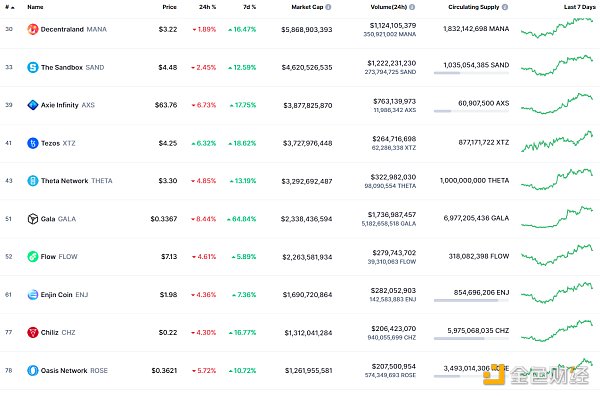Click the Axie Infinity AXS logo
The image size is (600, 396).
[x=33, y=105]
